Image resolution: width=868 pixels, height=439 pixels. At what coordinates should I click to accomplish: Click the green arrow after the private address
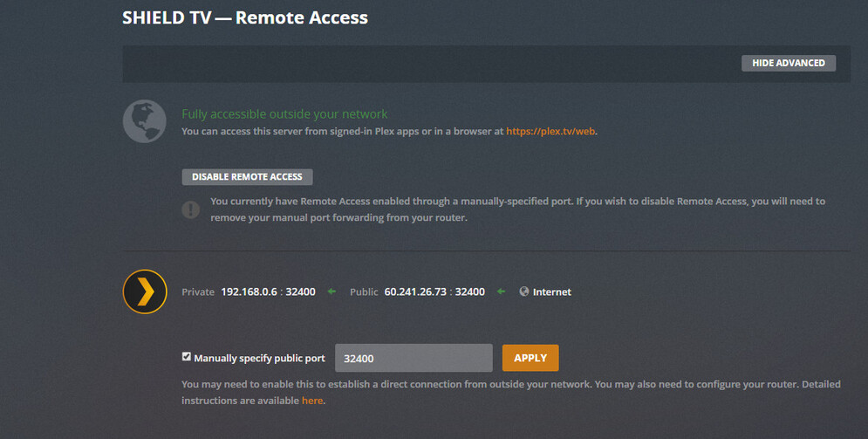[331, 292]
